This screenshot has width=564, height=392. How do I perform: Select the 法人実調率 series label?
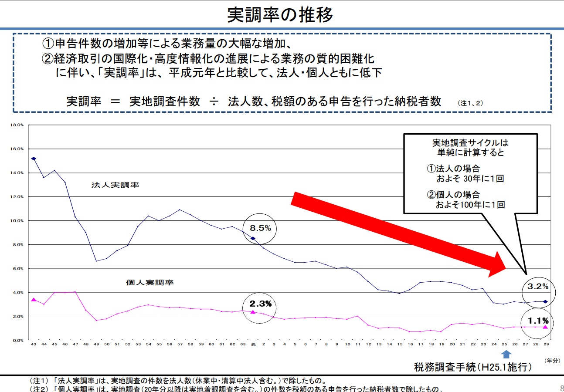pyautogui.click(x=116, y=185)
